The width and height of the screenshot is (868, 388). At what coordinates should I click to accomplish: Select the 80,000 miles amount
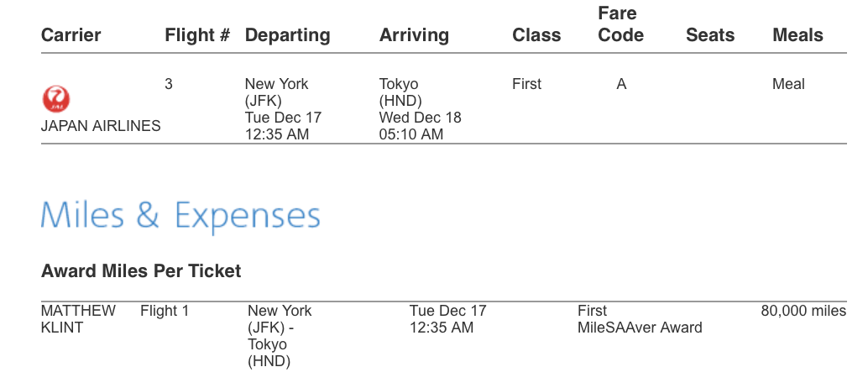pyautogui.click(x=803, y=311)
